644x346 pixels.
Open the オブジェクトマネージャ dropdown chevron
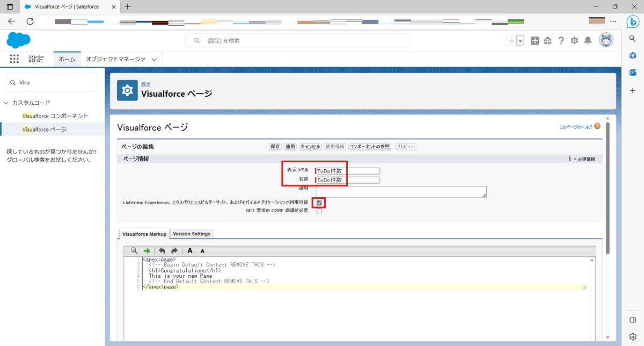click(x=154, y=60)
